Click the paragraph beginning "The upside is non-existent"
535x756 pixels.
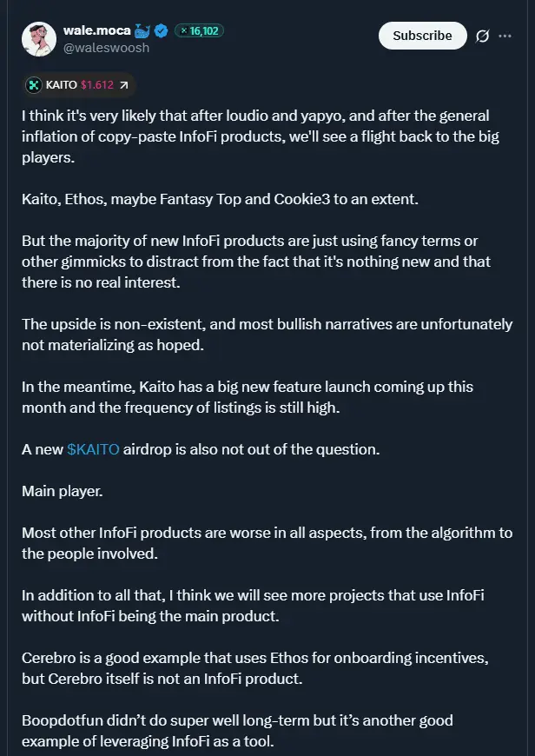[x=267, y=335]
